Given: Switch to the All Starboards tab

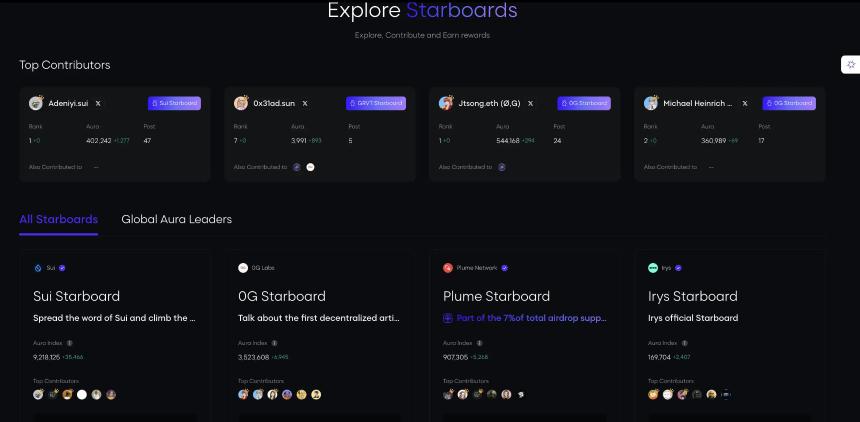Looking at the screenshot, I should [x=58, y=219].
